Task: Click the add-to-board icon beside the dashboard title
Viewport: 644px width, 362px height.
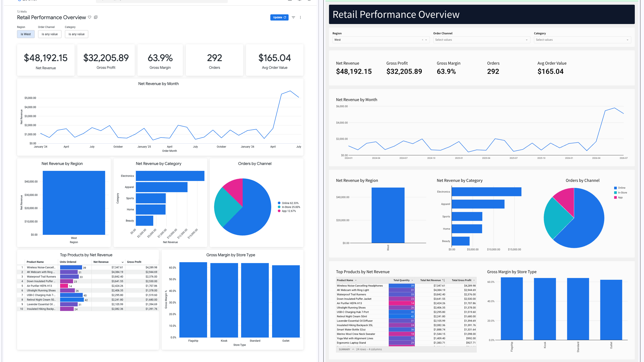Action: pyautogui.click(x=96, y=17)
